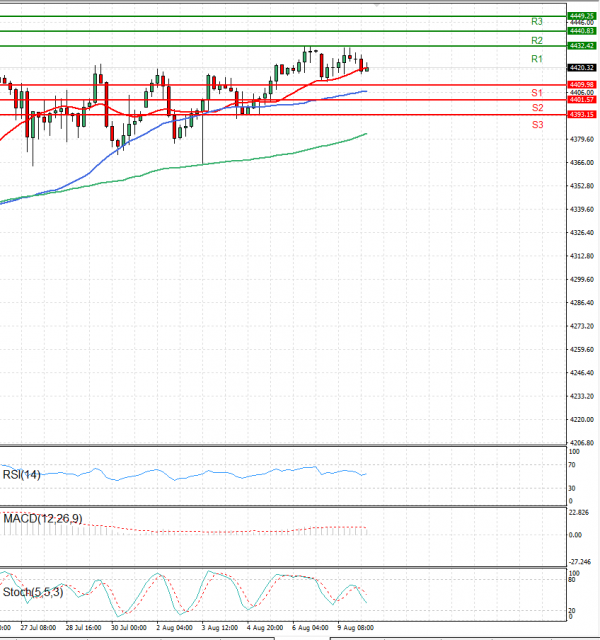This screenshot has width=600, height=640.
Task: Click the RSI(14) indicator label
Action: click(x=22, y=475)
